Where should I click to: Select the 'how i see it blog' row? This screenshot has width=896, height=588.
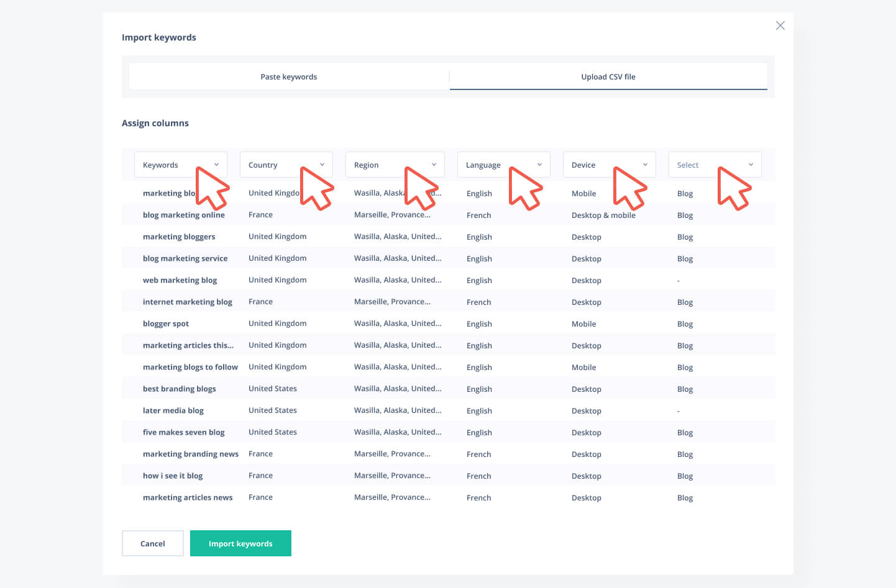[173, 476]
